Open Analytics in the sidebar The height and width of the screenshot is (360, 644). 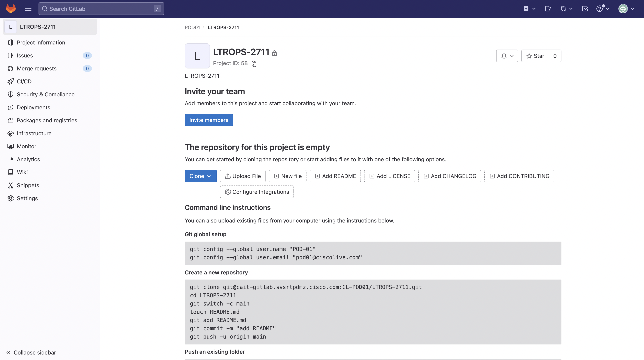click(50, 159)
